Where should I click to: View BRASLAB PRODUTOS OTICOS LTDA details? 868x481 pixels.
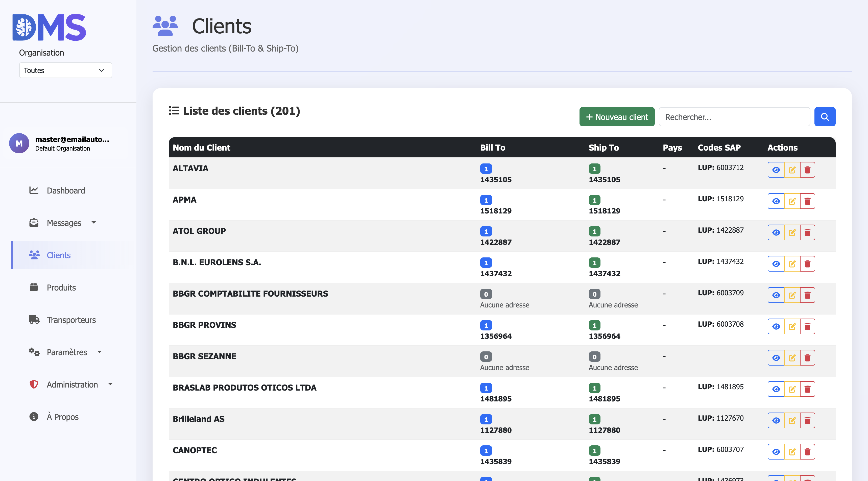tap(776, 389)
